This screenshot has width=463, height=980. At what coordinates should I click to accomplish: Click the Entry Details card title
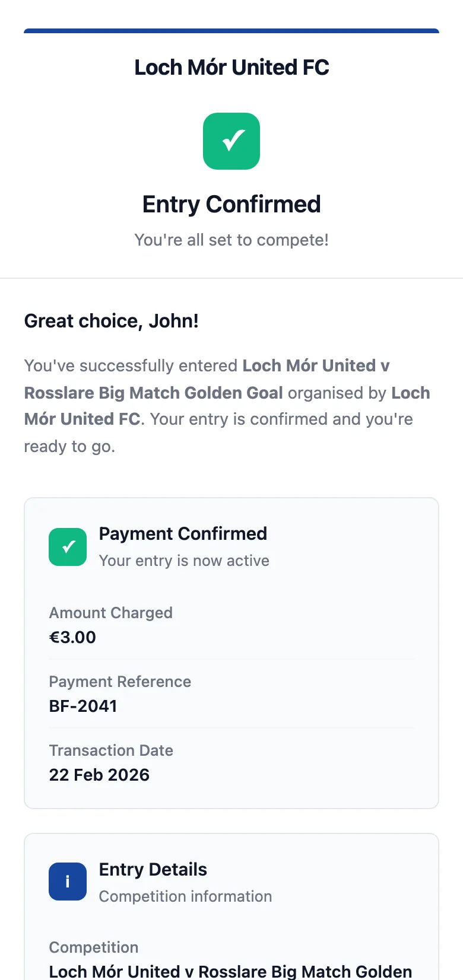pos(153,869)
